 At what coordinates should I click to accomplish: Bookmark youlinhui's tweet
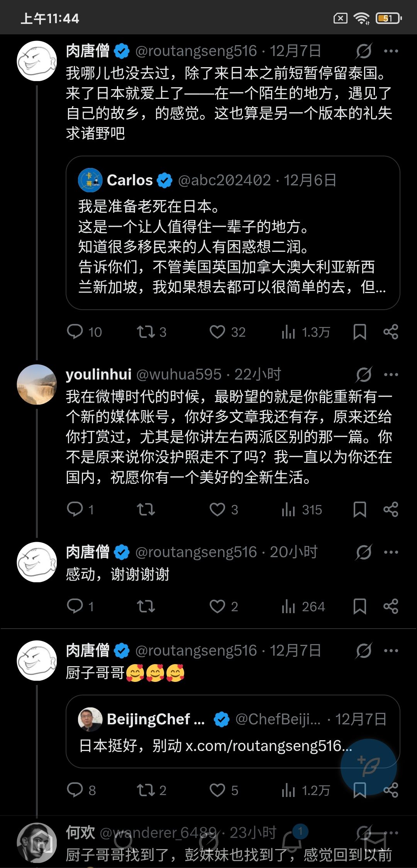(x=360, y=509)
